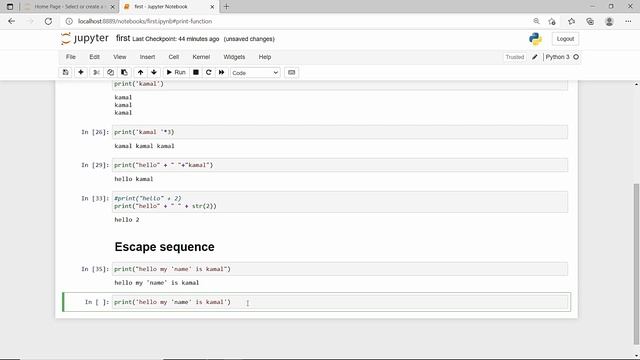Screen dimensions: 640x360
Task: Click output text 'hello 2'
Action: pos(127,220)
